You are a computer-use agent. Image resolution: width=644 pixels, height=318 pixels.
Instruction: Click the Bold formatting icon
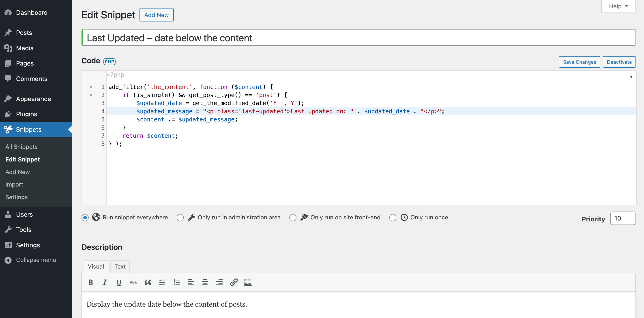[90, 282]
